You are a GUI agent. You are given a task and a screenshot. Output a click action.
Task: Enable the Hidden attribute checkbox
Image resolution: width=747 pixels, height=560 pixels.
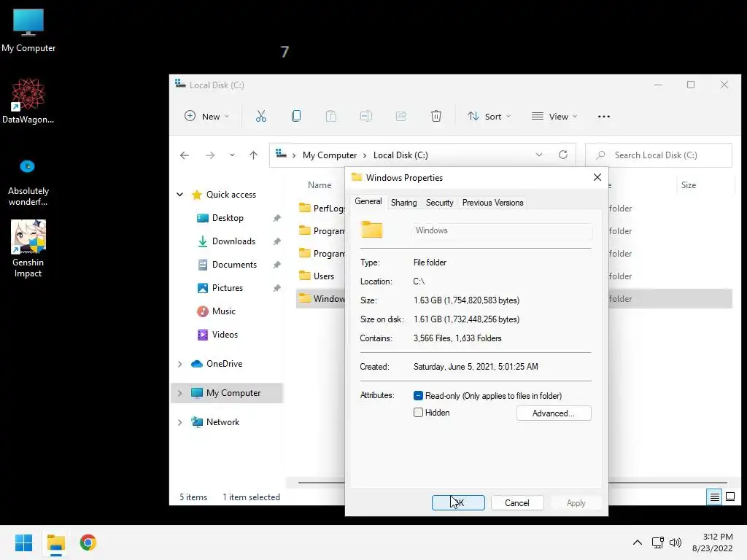pyautogui.click(x=418, y=413)
